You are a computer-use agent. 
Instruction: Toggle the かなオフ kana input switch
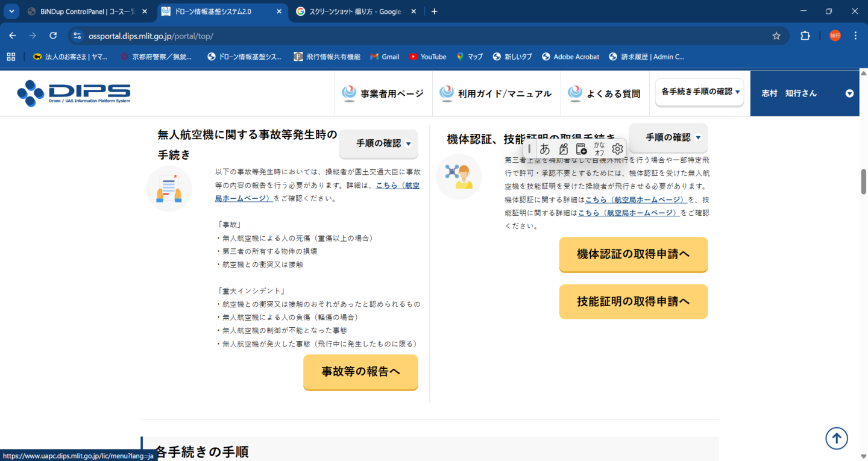599,149
